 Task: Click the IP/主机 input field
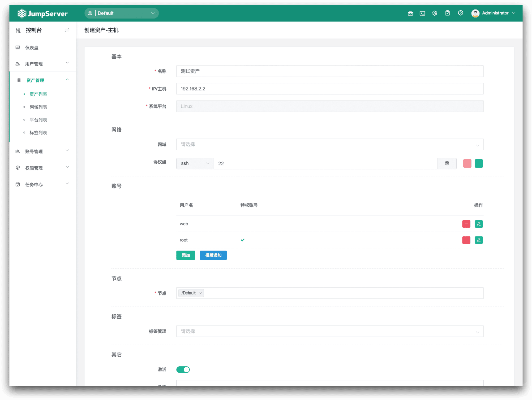coord(330,89)
